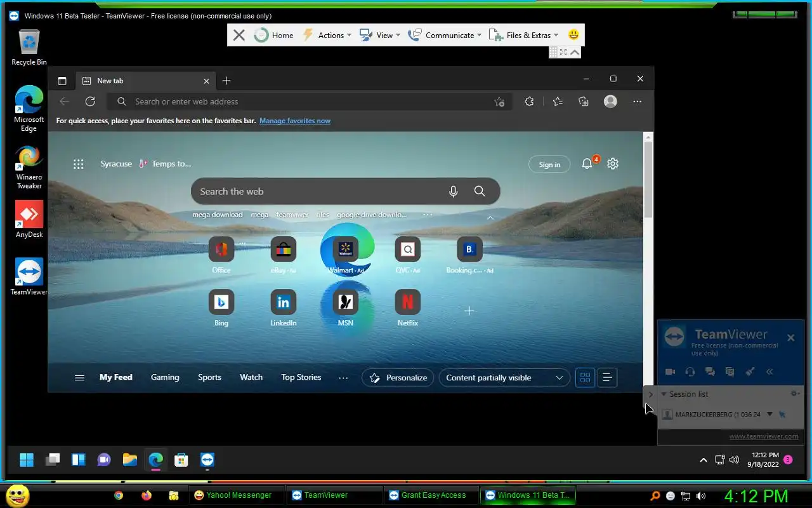Select the mega download search suggestion
812x508 pixels.
[x=218, y=215]
